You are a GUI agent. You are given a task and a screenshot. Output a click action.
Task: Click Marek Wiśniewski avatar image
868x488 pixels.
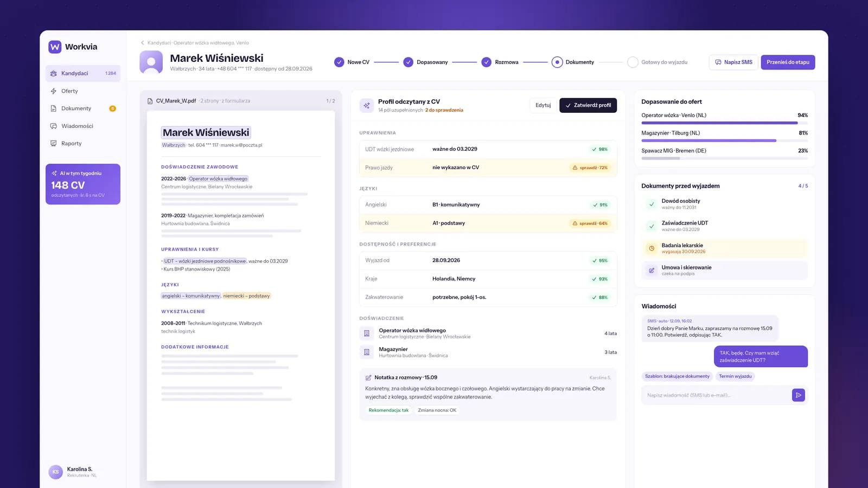click(151, 62)
